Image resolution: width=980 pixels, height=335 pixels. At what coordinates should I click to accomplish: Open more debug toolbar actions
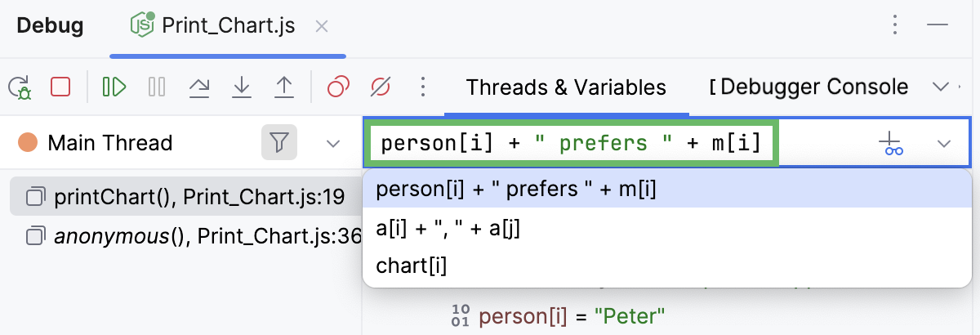422,87
